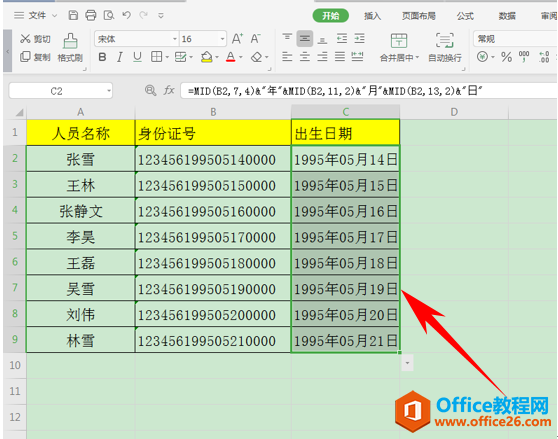The height and width of the screenshot is (439, 558).
Task: Toggle bold formatting
Action: [102, 57]
